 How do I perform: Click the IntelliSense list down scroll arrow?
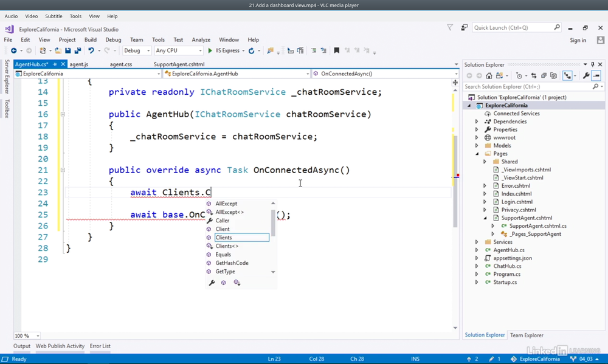pos(273,272)
